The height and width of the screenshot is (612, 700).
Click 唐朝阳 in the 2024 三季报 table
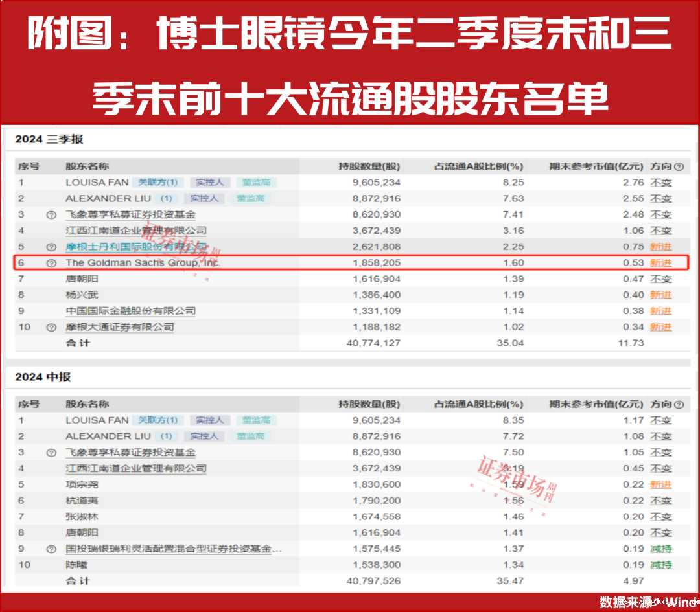tap(82, 278)
